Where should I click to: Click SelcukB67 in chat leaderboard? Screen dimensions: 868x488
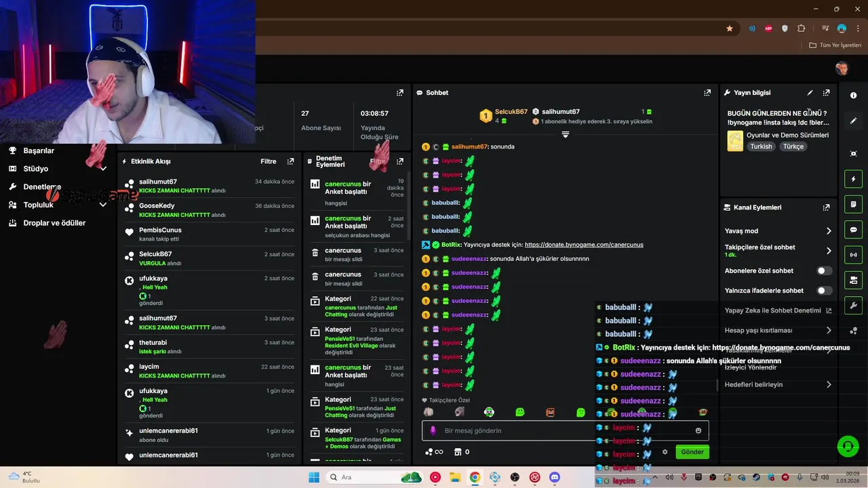click(x=511, y=112)
